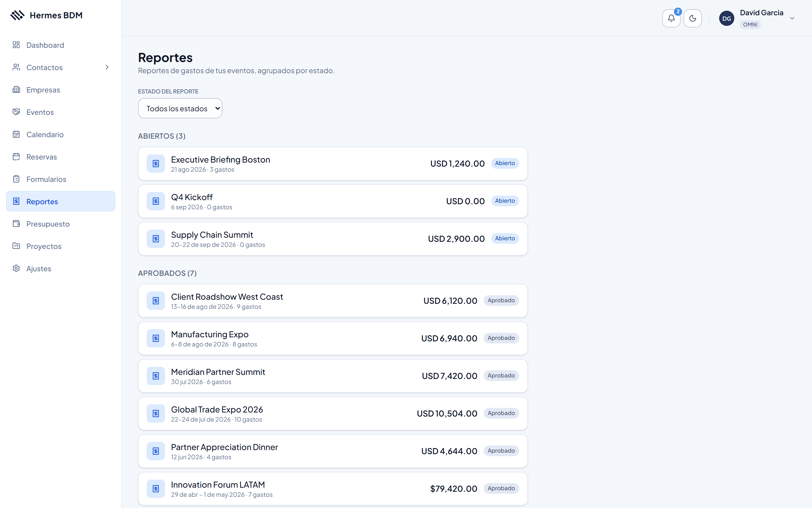Click amount USD 7,420.00
Screen dimensions: 812x508
(449, 376)
